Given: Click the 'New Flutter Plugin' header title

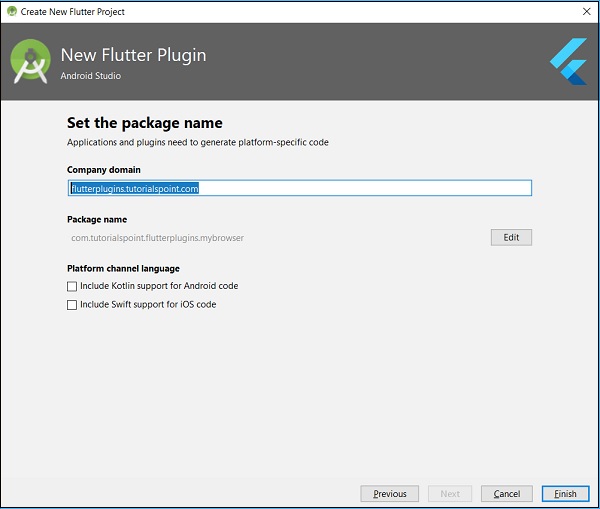Looking at the screenshot, I should pyautogui.click(x=133, y=55).
